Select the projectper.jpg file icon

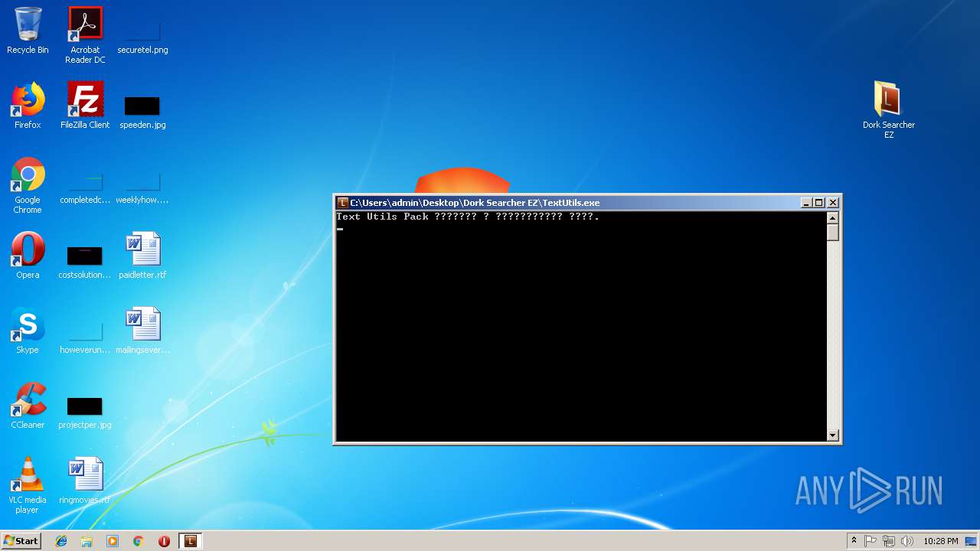click(x=85, y=413)
